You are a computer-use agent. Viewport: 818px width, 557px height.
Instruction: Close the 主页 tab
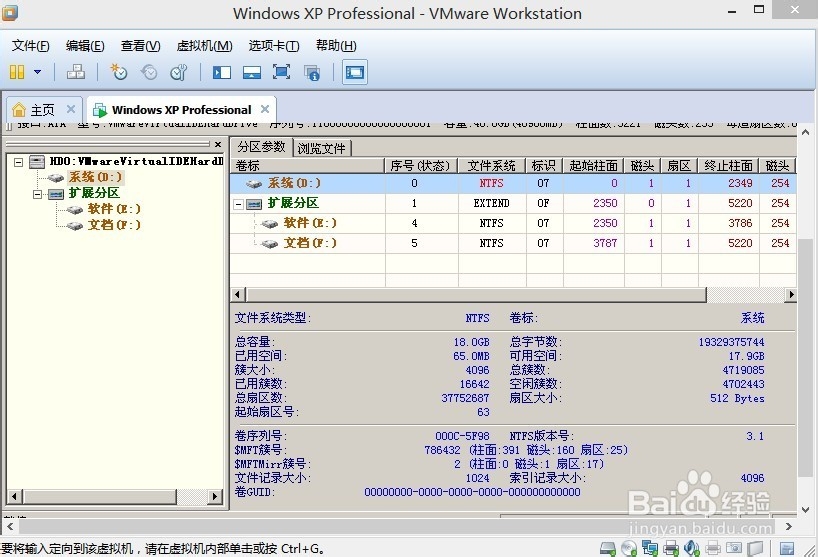point(71,109)
